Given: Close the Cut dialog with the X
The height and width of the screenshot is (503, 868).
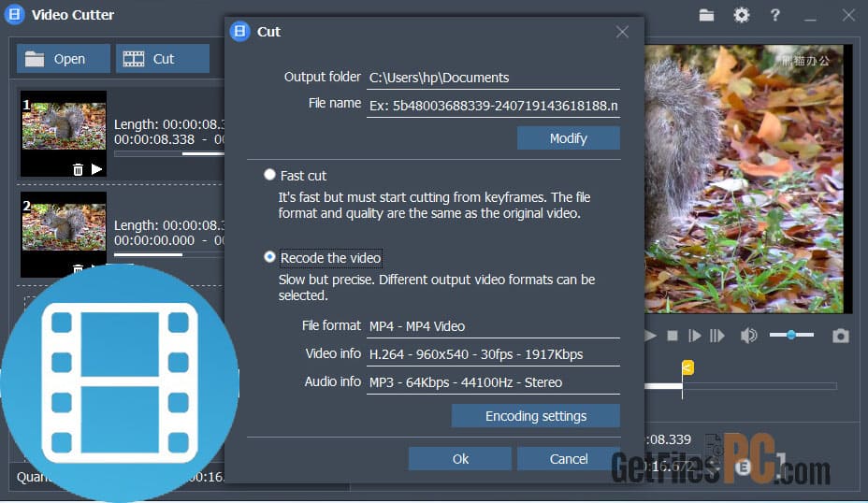Looking at the screenshot, I should (x=622, y=32).
